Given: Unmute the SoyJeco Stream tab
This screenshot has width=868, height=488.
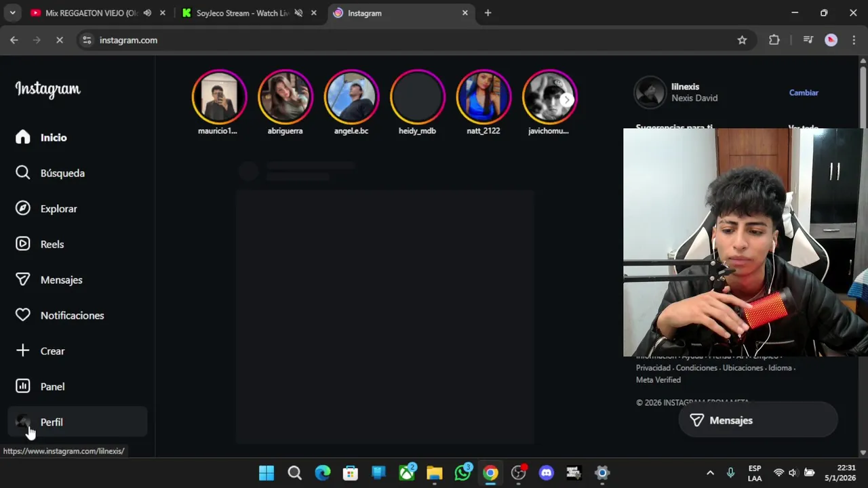Looking at the screenshot, I should (298, 13).
